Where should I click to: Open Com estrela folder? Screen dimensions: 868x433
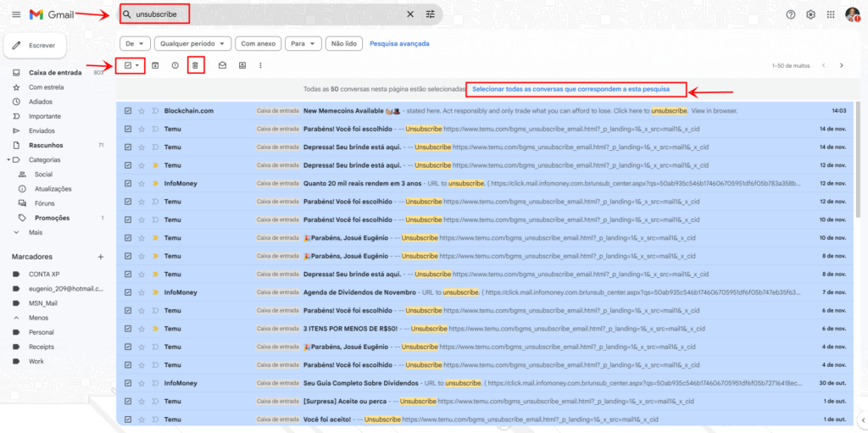tap(46, 87)
